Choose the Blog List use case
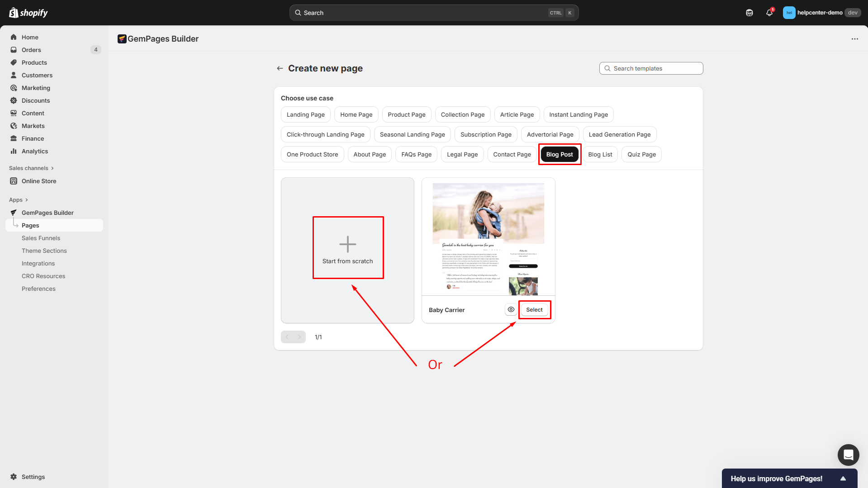The width and height of the screenshot is (868, 488). point(600,155)
